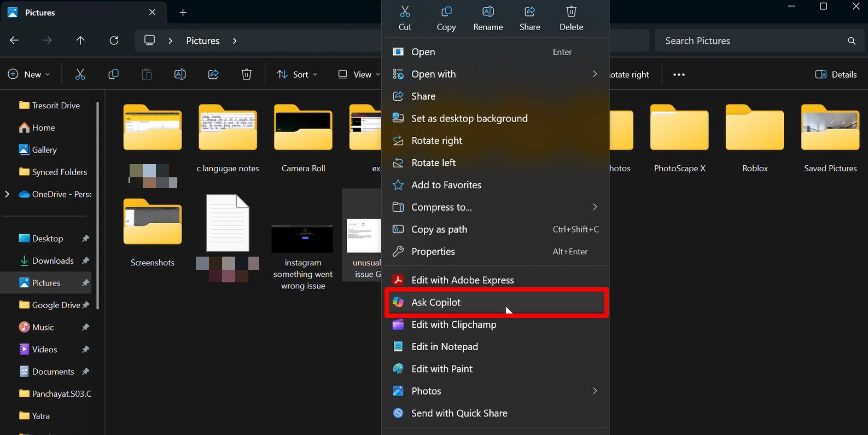The width and height of the screenshot is (868, 435).
Task: Open Downloads in sidebar
Action: [x=48, y=260]
